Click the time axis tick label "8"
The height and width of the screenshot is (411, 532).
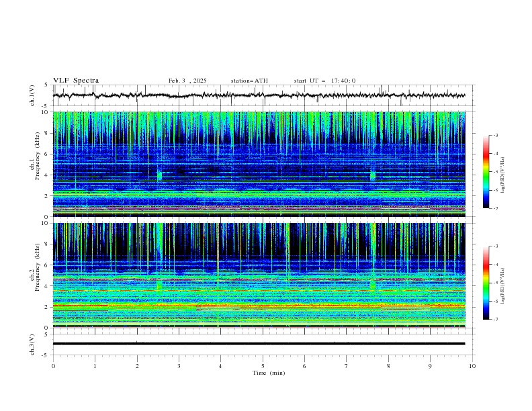coord(388,366)
